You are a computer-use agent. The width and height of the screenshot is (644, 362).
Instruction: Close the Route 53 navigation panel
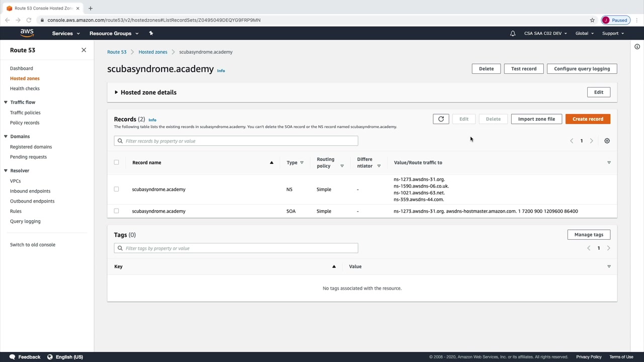tap(84, 50)
